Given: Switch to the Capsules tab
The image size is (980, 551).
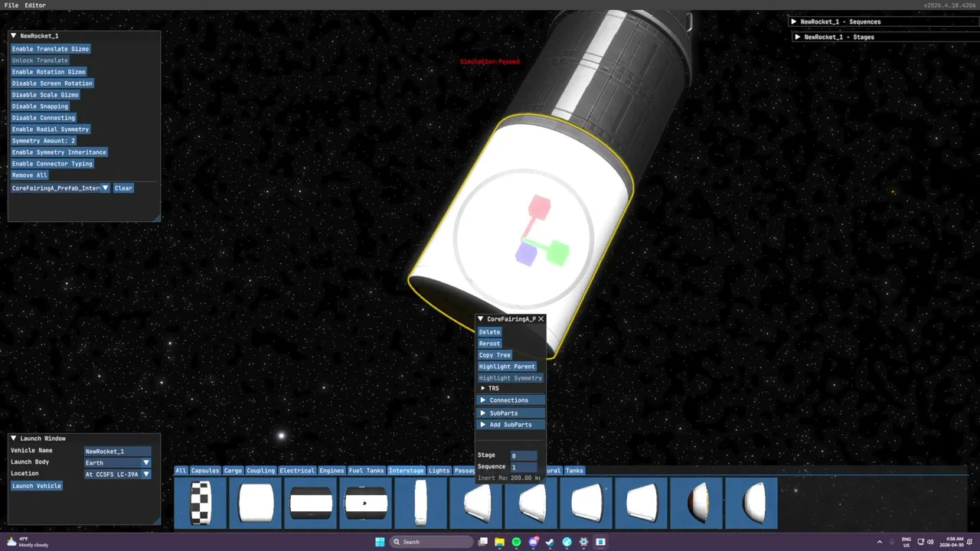Looking at the screenshot, I should click(205, 471).
